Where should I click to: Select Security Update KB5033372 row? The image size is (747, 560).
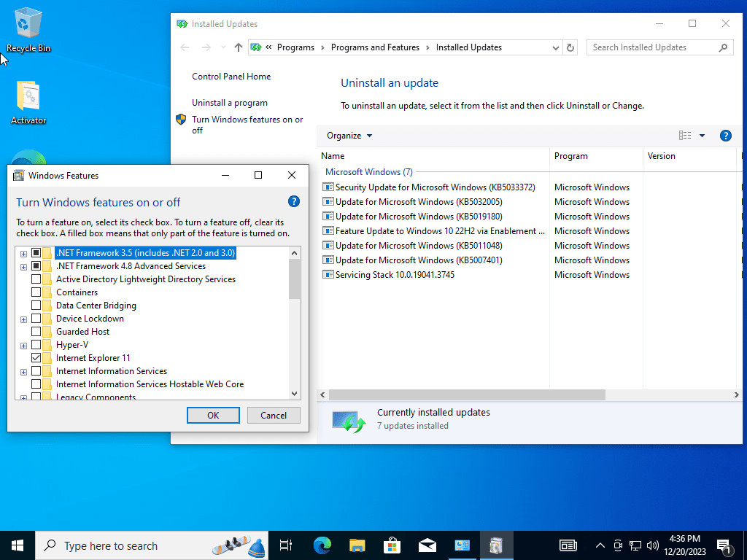click(433, 187)
